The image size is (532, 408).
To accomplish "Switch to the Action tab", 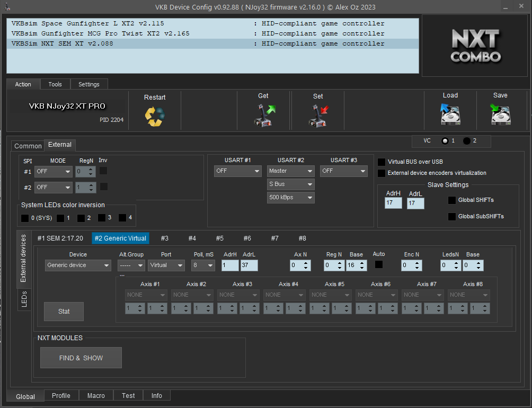I will (x=23, y=84).
